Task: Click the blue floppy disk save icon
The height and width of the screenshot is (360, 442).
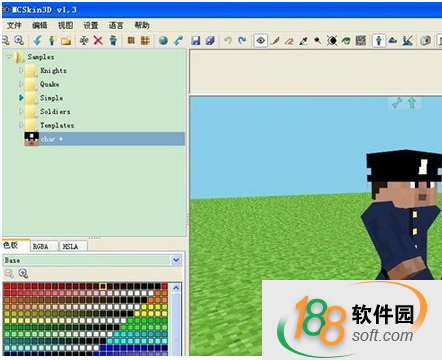Action: [196, 40]
